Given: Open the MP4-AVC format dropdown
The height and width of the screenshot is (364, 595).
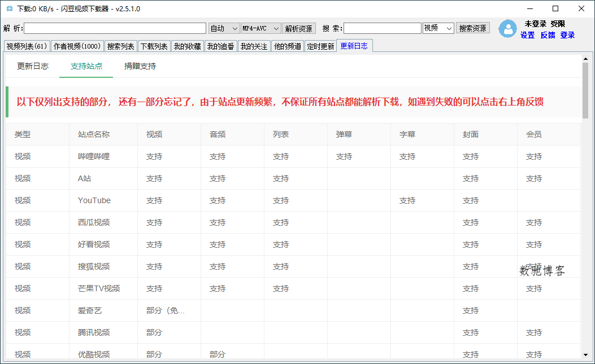Looking at the screenshot, I should pos(261,28).
